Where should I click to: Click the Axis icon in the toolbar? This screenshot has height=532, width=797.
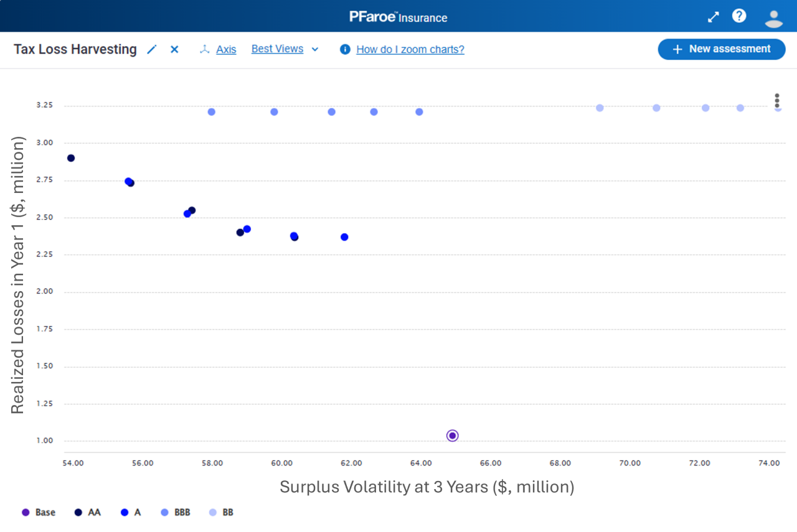pyautogui.click(x=204, y=50)
